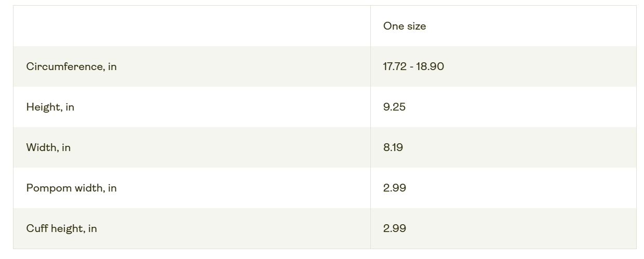This screenshot has width=644, height=259.
Task: Select the "Width, in" row label
Action: [48, 147]
